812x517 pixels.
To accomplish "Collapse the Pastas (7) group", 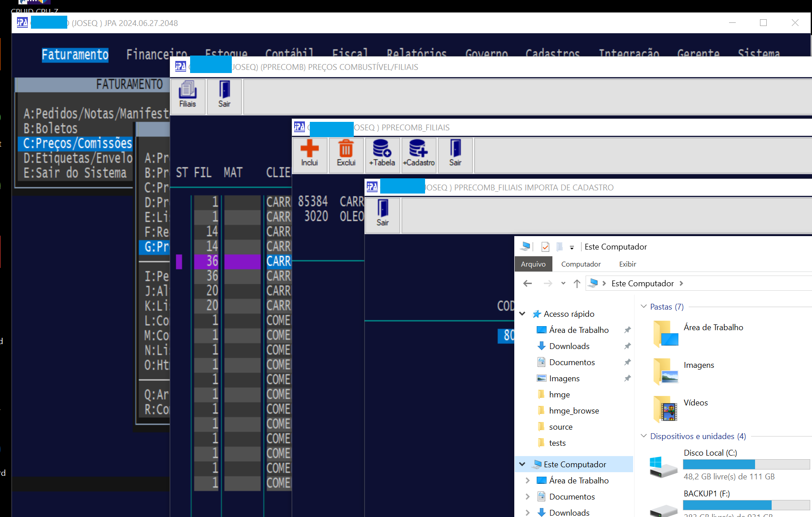I will 644,306.
